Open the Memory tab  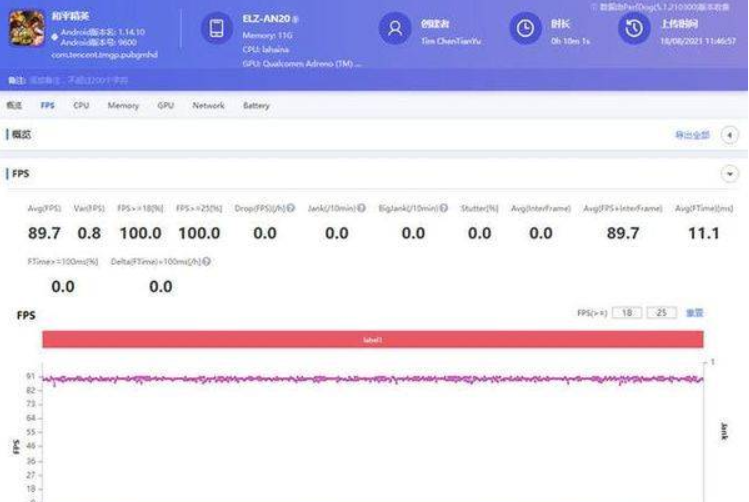pos(123,106)
